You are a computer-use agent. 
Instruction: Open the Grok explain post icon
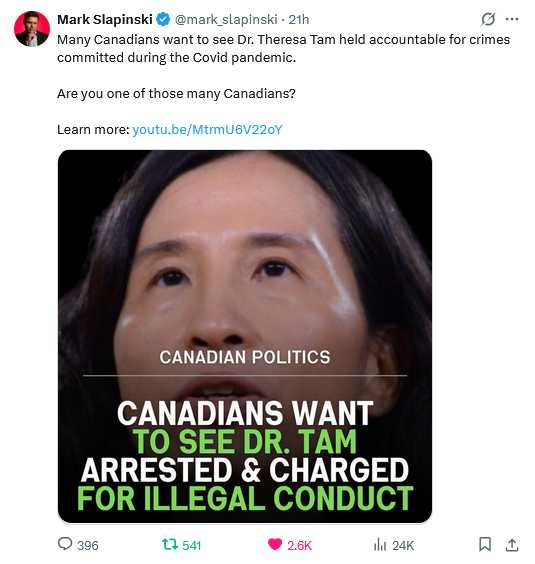click(488, 19)
